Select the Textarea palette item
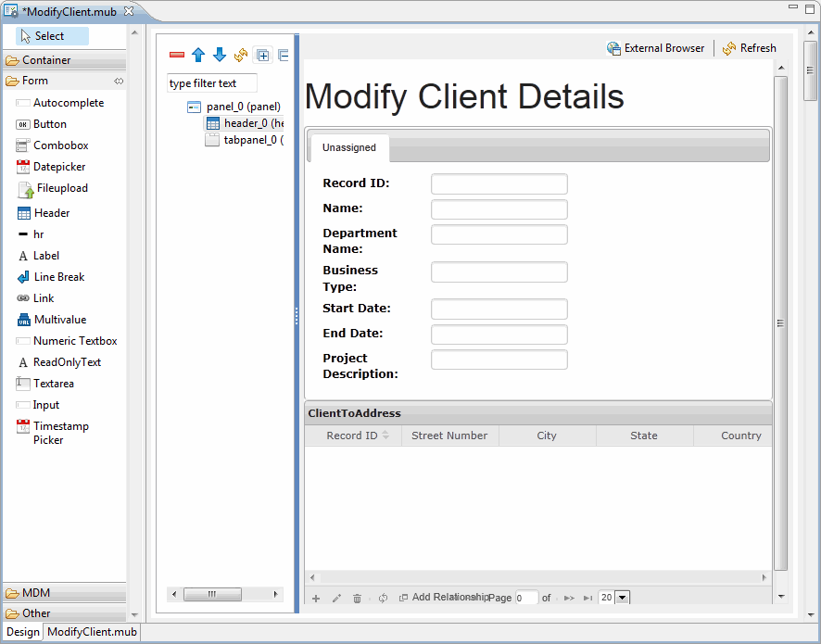This screenshot has width=821, height=644. click(x=45, y=384)
